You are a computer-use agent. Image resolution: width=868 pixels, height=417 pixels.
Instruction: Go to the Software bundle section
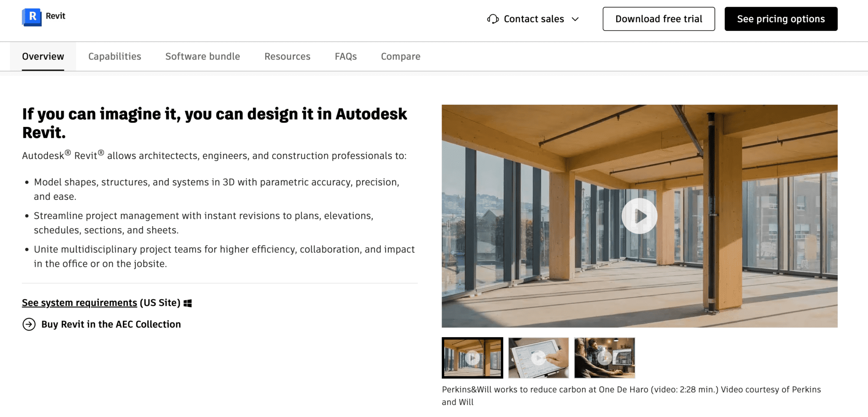[x=202, y=56]
